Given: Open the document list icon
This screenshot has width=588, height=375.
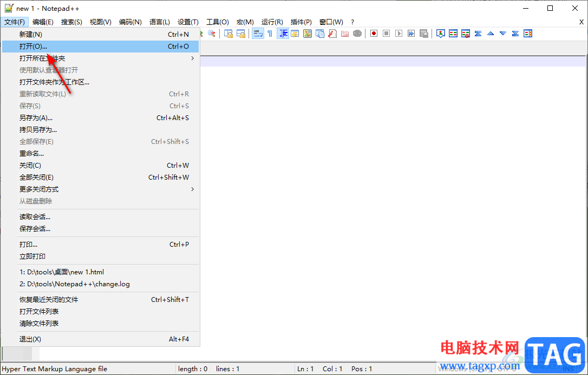Looking at the screenshot, I should 320,34.
